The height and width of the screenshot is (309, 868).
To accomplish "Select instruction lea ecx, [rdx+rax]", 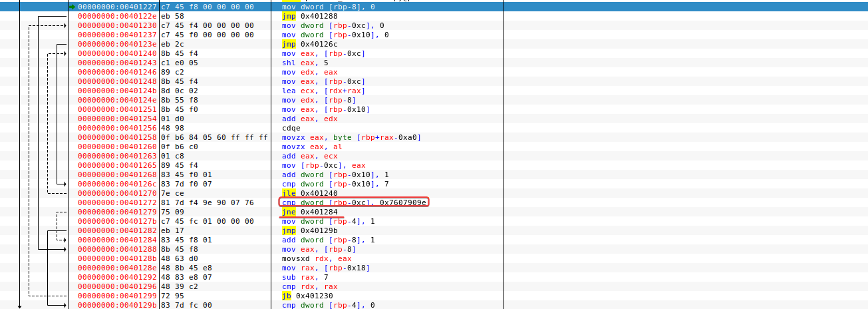I will click(x=323, y=91).
